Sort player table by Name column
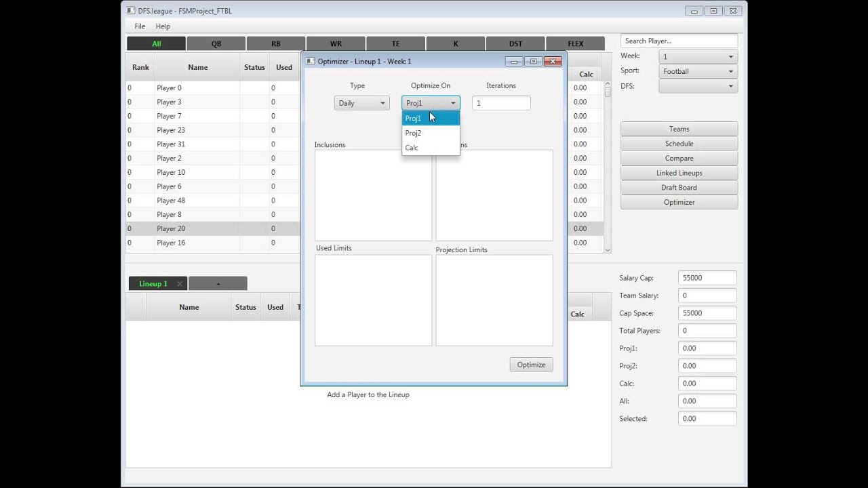Image resolution: width=868 pixels, height=488 pixels. pos(197,67)
